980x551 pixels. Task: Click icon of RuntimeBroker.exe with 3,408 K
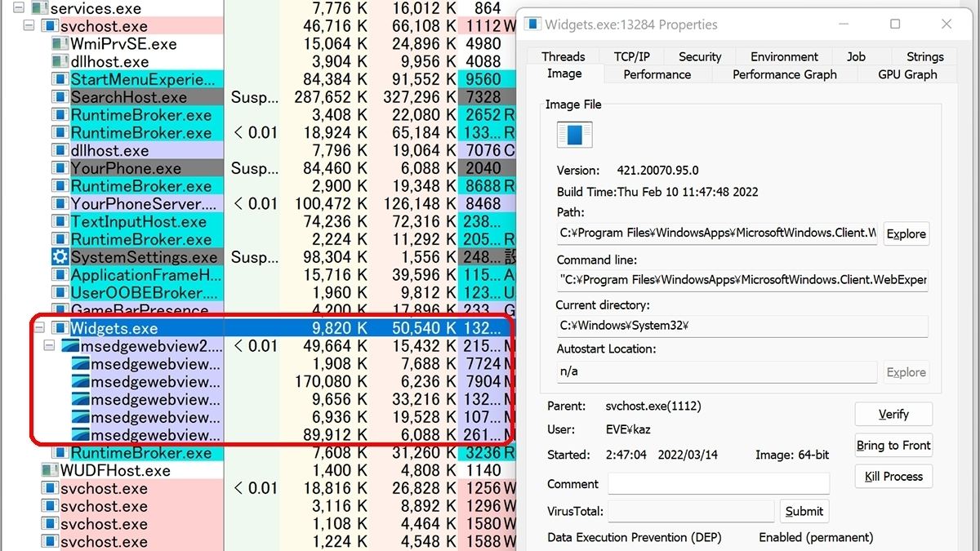pos(60,115)
